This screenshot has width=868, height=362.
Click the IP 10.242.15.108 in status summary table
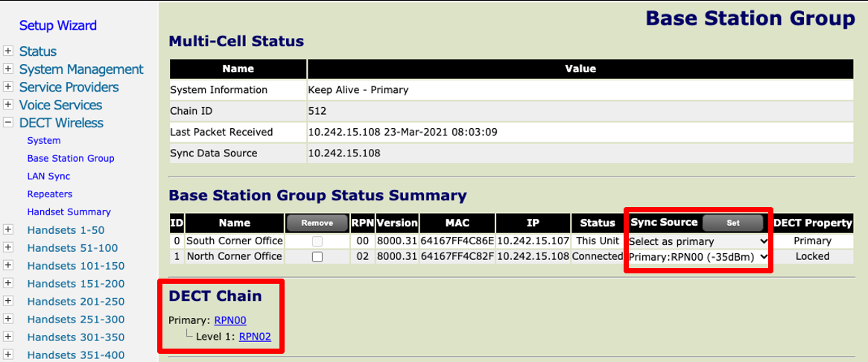[533, 256]
